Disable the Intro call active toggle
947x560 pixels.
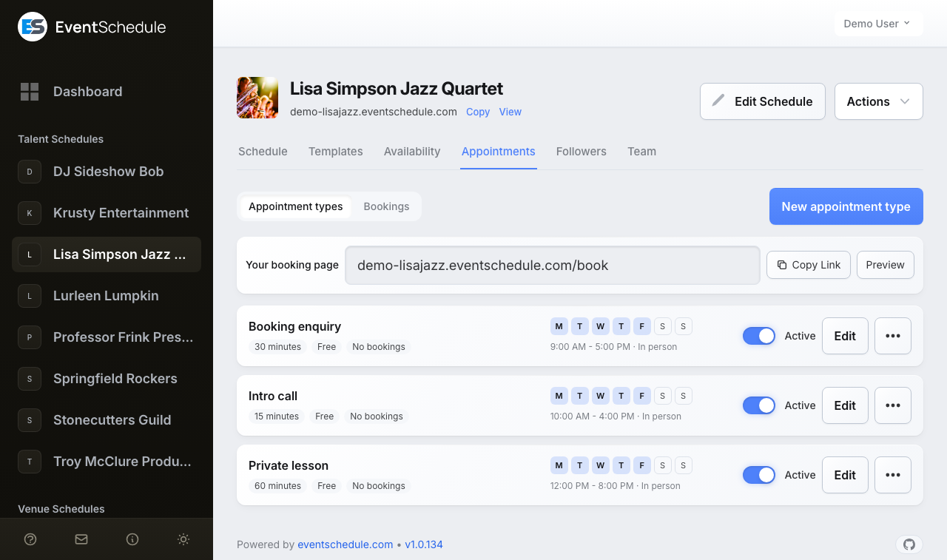pyautogui.click(x=759, y=405)
